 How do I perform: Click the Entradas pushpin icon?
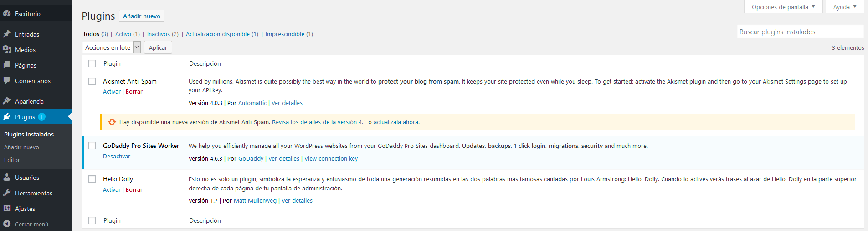point(7,34)
